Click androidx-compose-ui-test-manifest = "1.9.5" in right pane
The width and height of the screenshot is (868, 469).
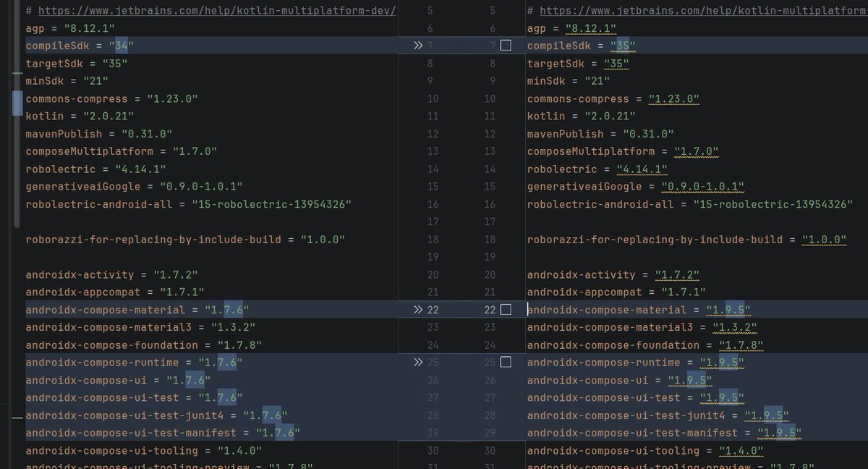click(x=665, y=433)
